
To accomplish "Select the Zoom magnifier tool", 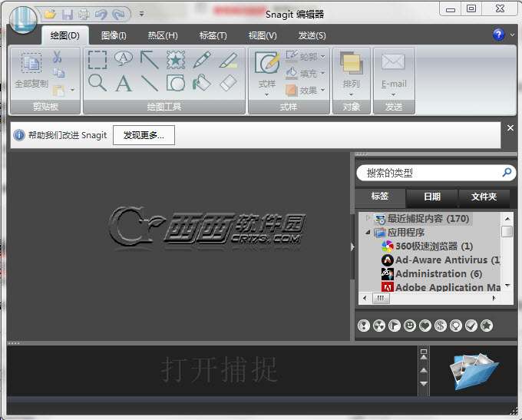I will (x=97, y=83).
